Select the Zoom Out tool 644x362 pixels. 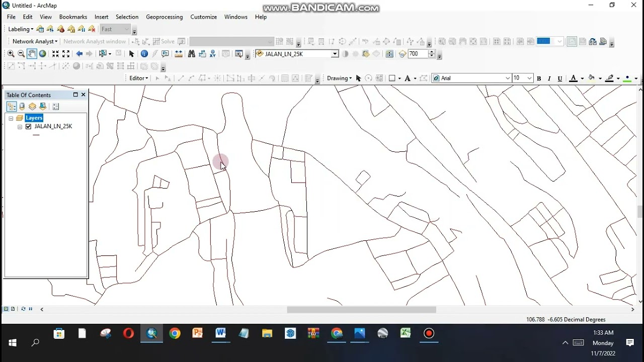coord(21,54)
